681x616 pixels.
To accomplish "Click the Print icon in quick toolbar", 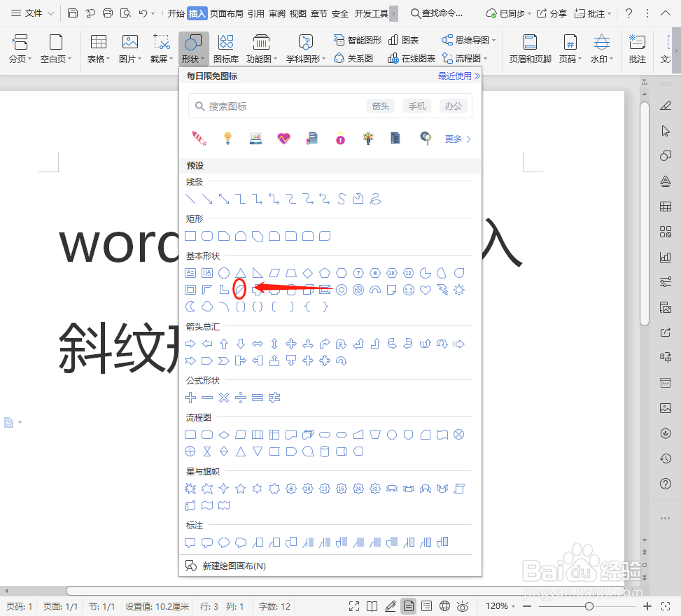I will (x=108, y=13).
